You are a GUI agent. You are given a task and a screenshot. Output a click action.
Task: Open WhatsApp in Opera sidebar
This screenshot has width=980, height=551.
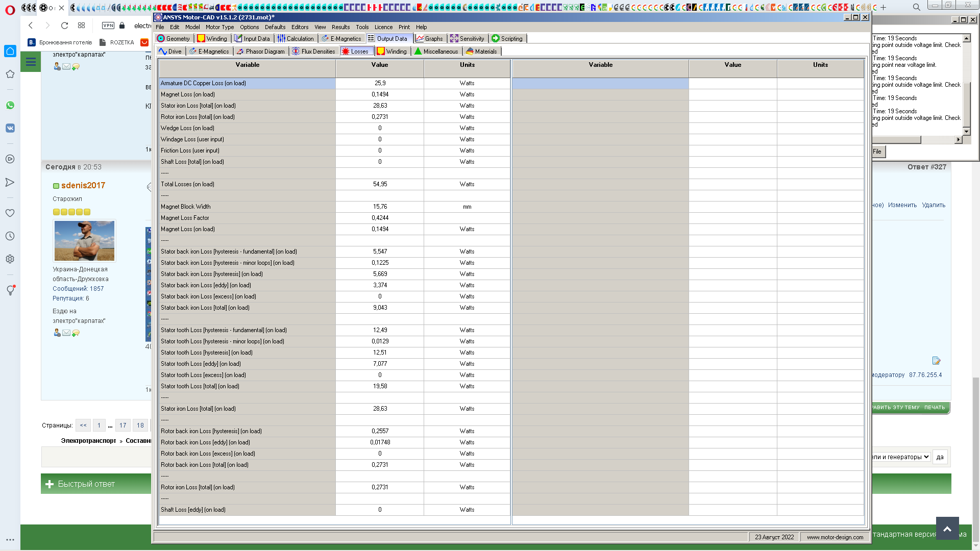point(10,105)
